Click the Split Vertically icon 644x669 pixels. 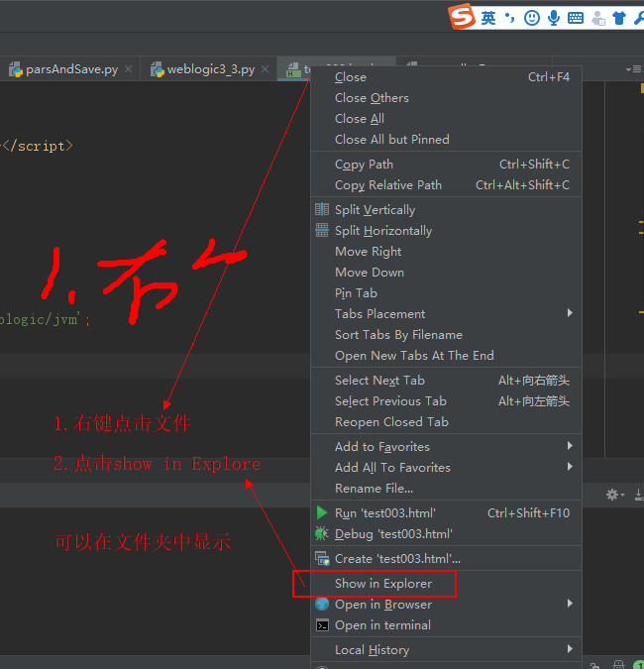pyautogui.click(x=322, y=209)
